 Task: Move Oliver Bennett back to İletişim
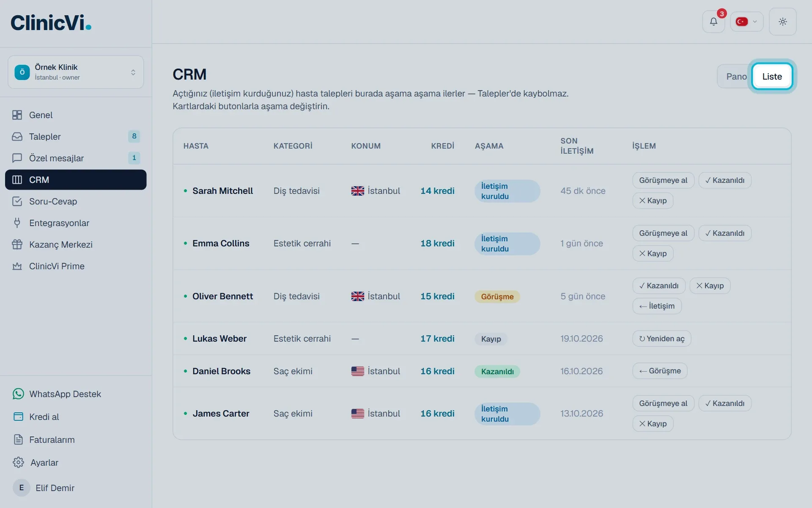(x=657, y=306)
